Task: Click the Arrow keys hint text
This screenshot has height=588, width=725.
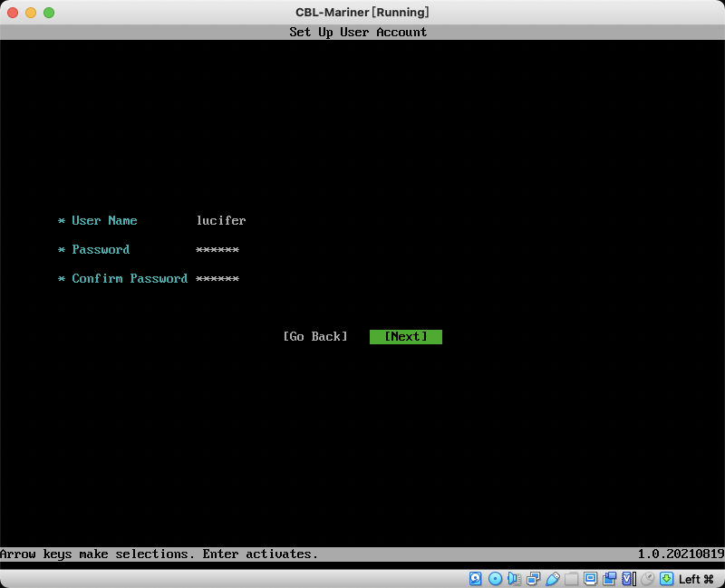Action: [159, 554]
